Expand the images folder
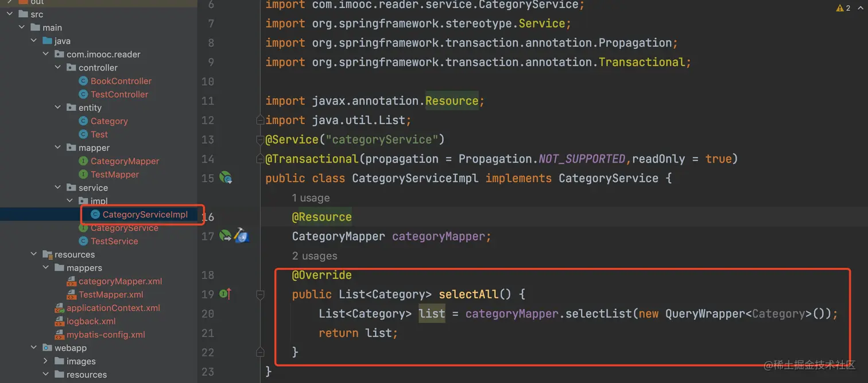Screen dimensions: 868x383 [46, 361]
